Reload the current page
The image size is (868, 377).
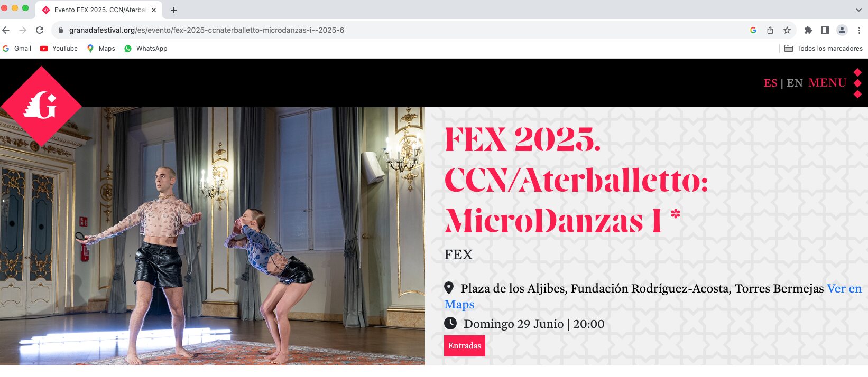40,30
